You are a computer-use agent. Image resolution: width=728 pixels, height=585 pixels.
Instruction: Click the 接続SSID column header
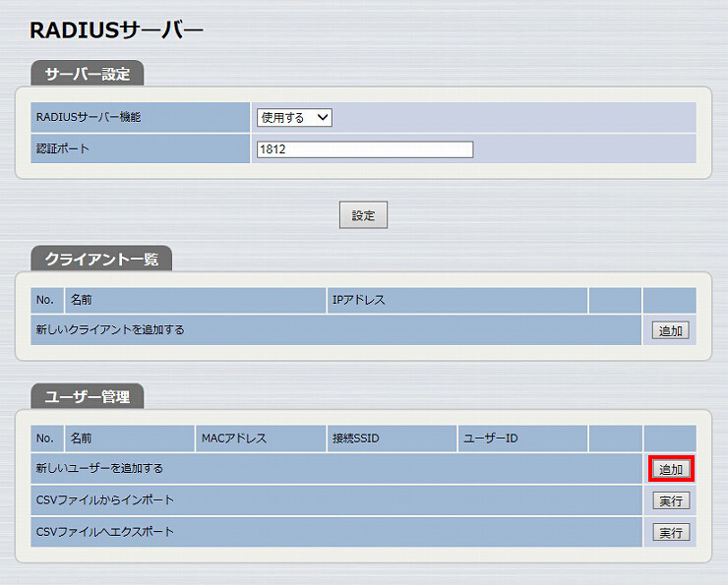pos(356,438)
